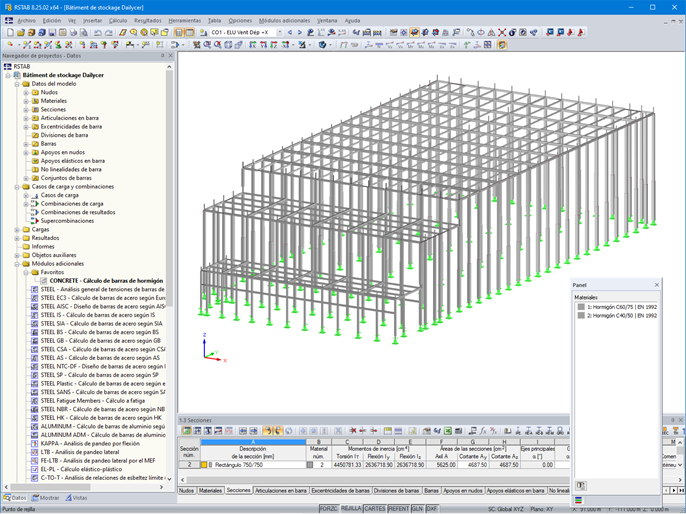
Task: Toggle FORZC status bar button
Action: [x=328, y=509]
